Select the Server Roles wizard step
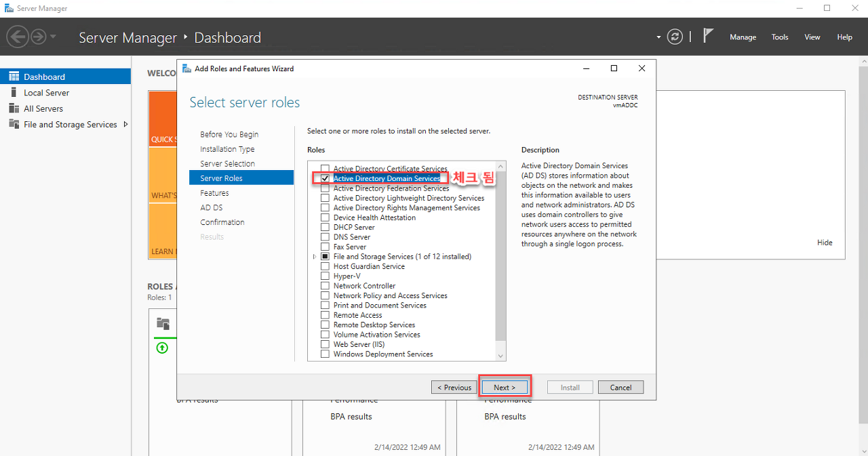868x456 pixels. click(x=241, y=178)
